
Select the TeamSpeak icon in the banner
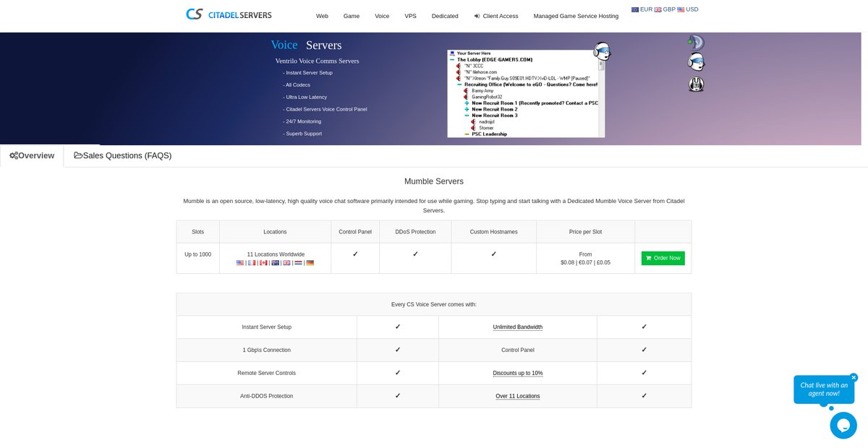(x=696, y=43)
